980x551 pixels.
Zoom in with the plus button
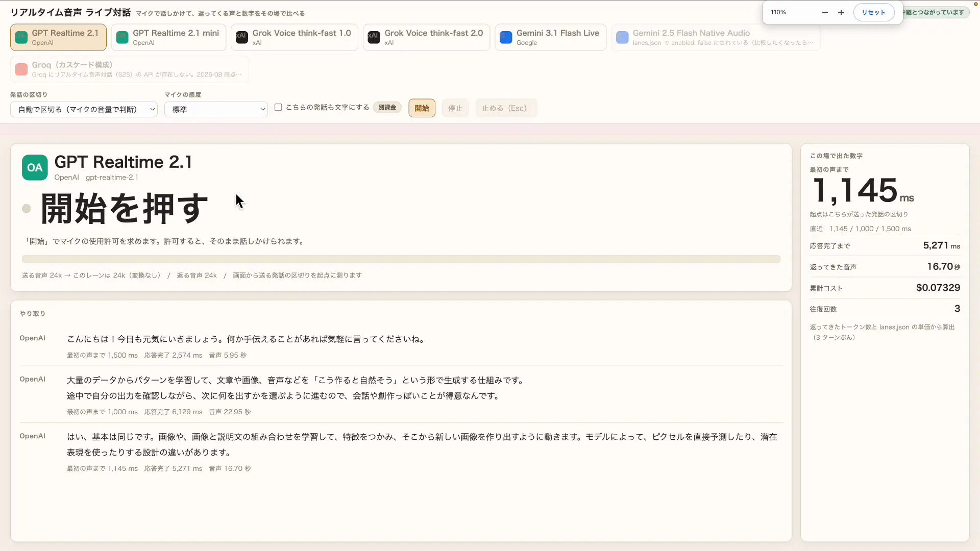(x=841, y=12)
